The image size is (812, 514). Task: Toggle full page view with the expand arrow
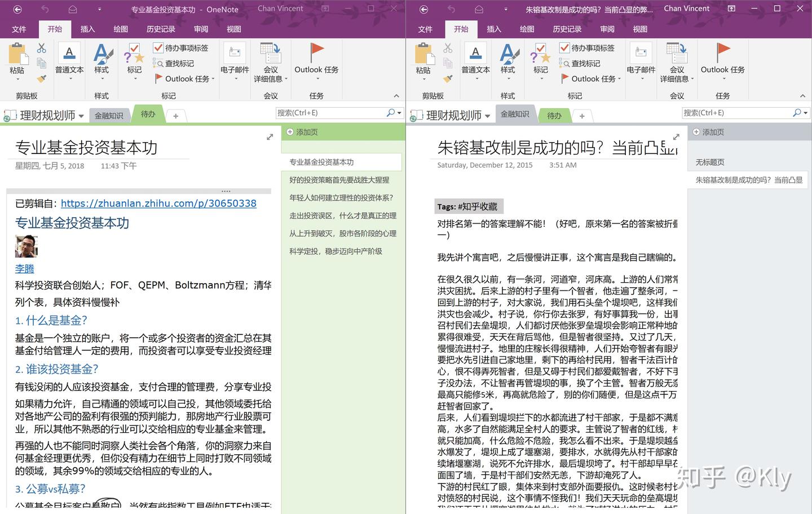(270, 137)
